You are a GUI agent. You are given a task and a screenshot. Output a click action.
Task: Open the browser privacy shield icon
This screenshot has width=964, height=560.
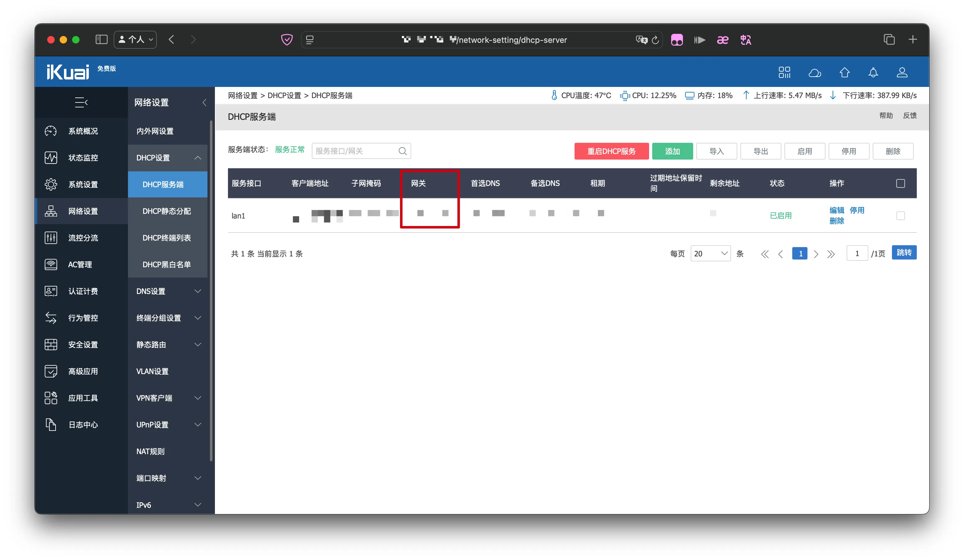[287, 39]
